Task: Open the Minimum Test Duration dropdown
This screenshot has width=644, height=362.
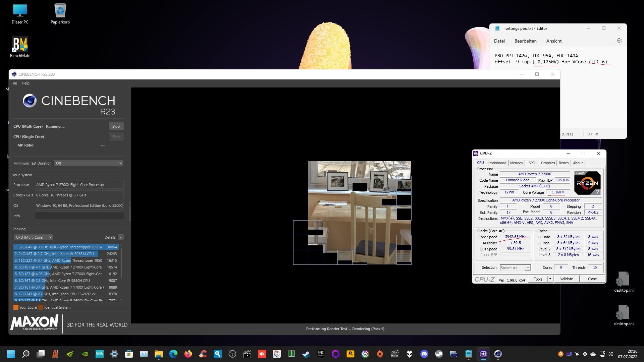Action: (x=89, y=163)
